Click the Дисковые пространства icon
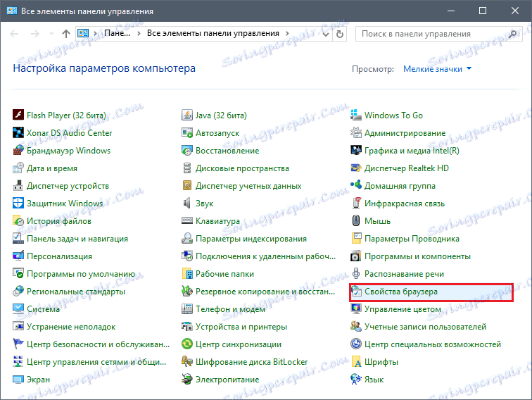Screen dimensions: 532x400 (187, 168)
